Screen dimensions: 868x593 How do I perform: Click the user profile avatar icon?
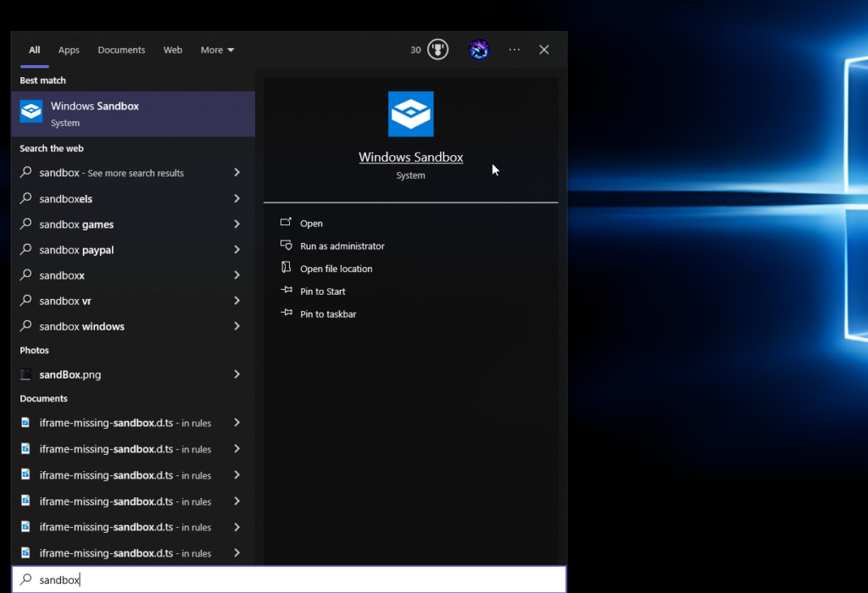(479, 50)
